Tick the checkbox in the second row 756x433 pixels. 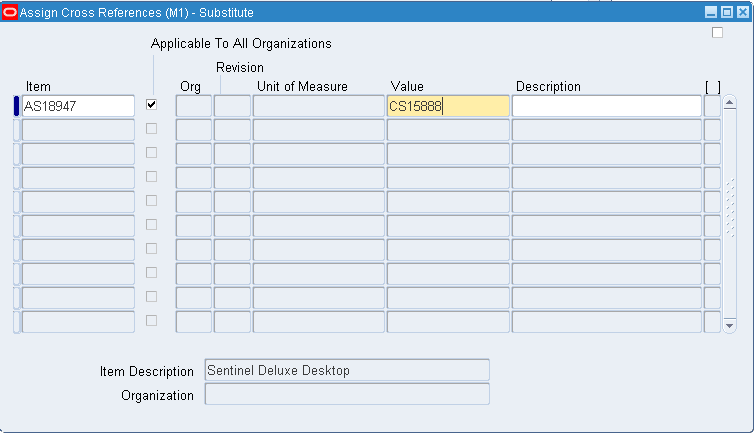[152, 128]
